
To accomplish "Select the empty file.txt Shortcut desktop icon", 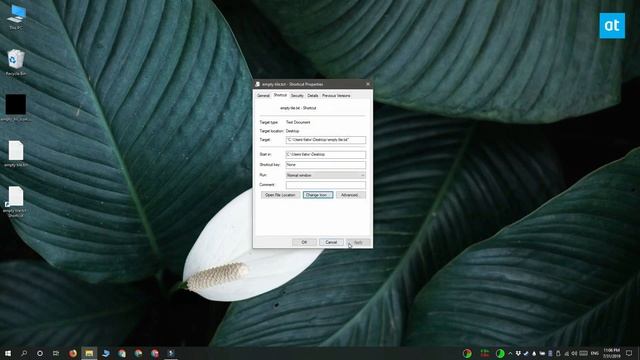I will pyautogui.click(x=16, y=202).
